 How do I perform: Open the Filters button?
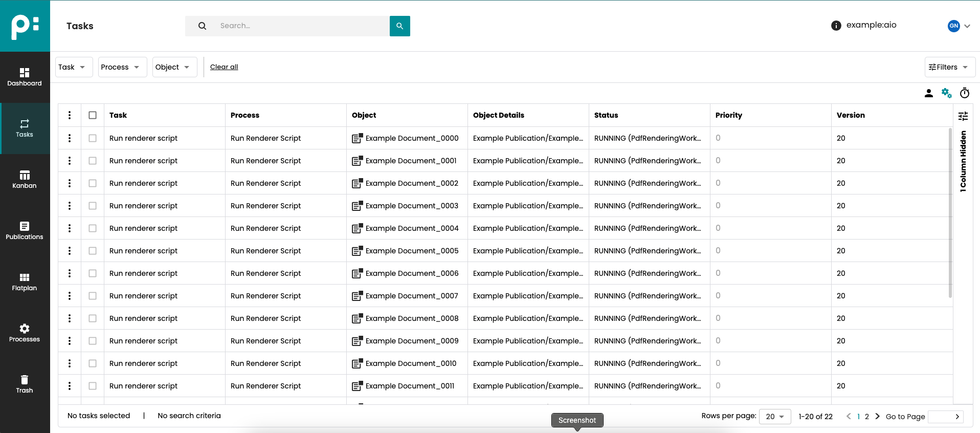[949, 67]
